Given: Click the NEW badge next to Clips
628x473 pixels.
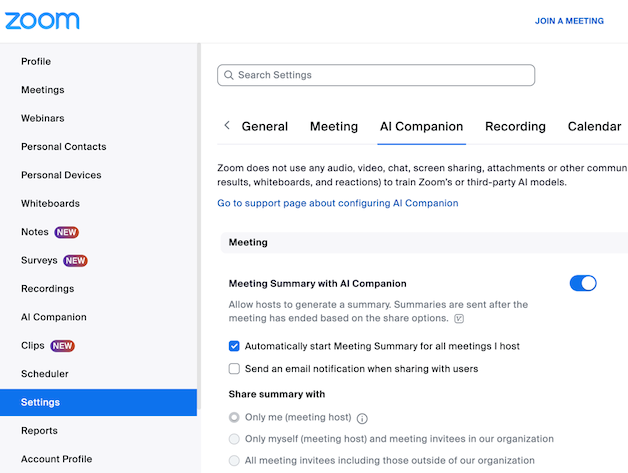Looking at the screenshot, I should (x=63, y=346).
